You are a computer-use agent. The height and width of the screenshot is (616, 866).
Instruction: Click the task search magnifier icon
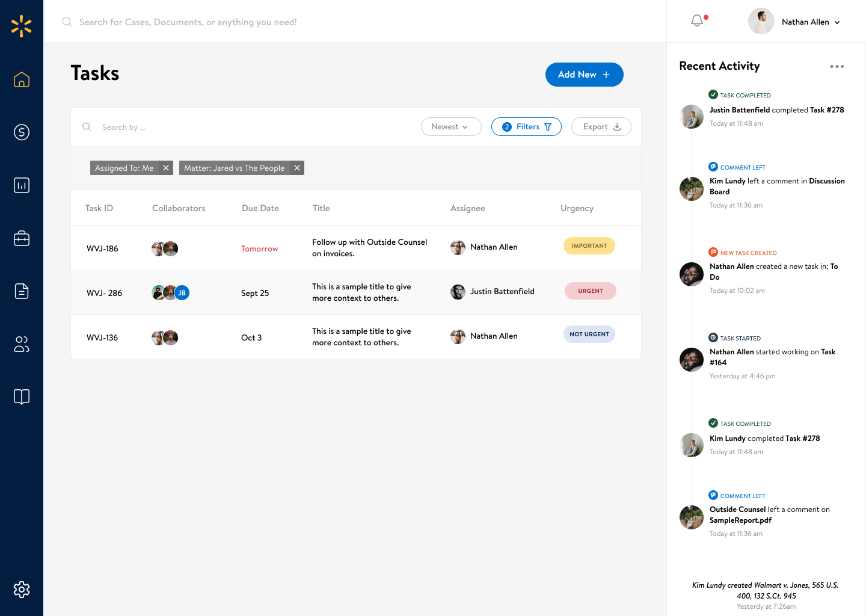tap(87, 127)
